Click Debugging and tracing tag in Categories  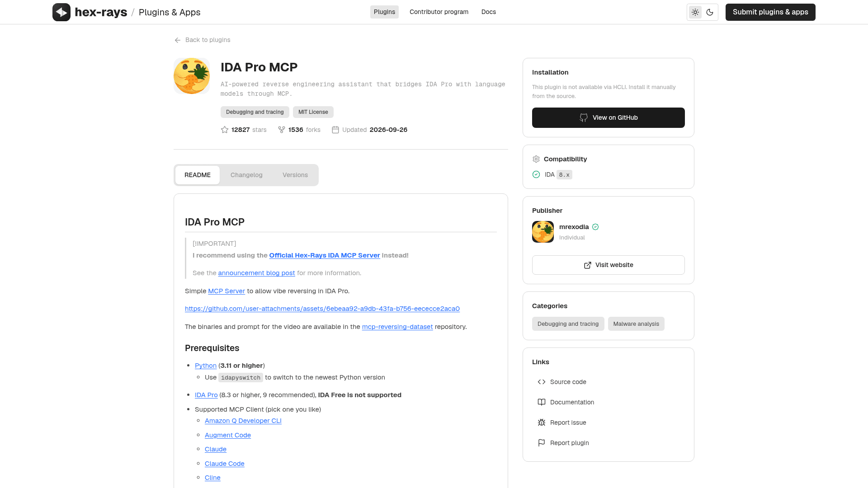[568, 324]
